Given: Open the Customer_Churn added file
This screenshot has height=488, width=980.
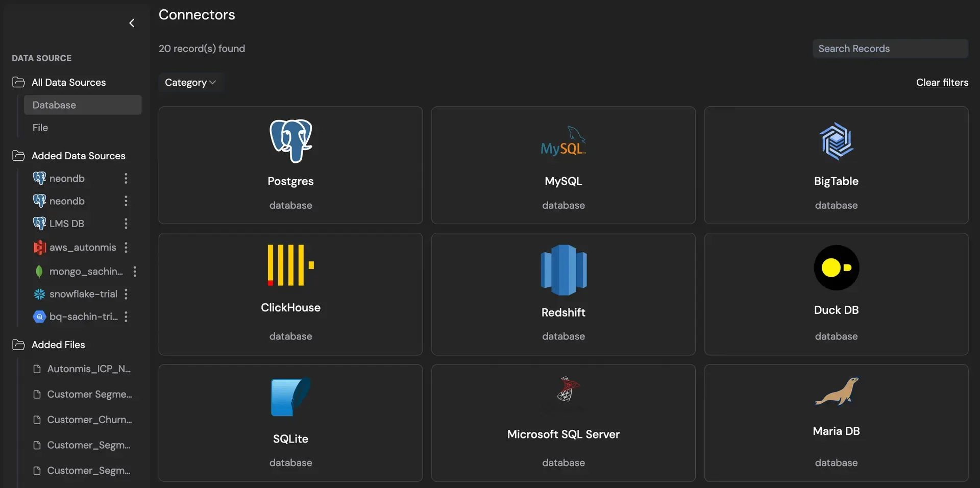Looking at the screenshot, I should 88,420.
